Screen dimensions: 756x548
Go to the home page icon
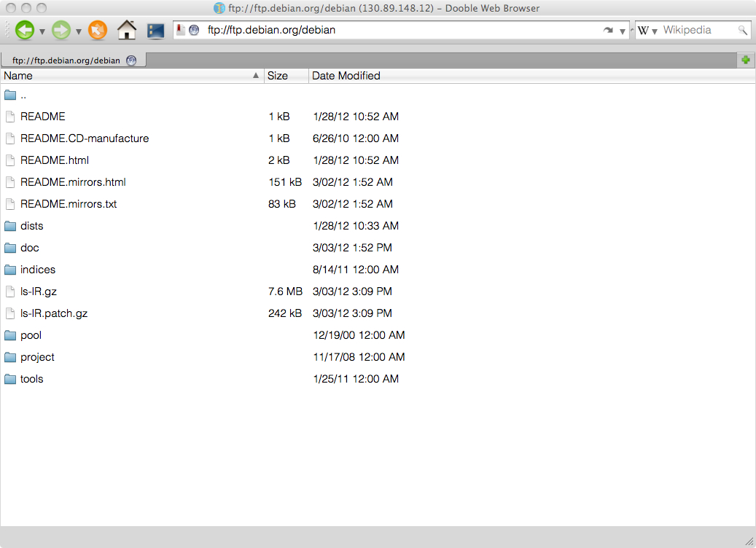pyautogui.click(x=127, y=30)
